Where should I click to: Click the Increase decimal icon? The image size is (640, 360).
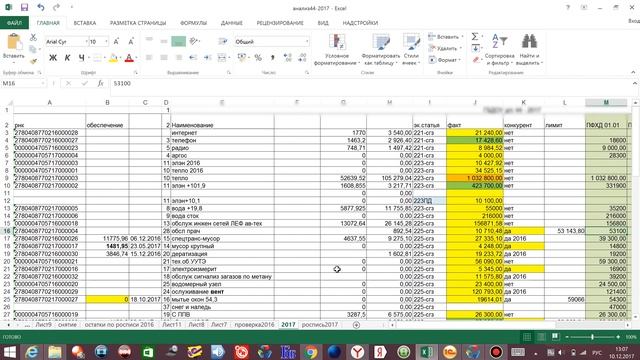tap(287, 58)
